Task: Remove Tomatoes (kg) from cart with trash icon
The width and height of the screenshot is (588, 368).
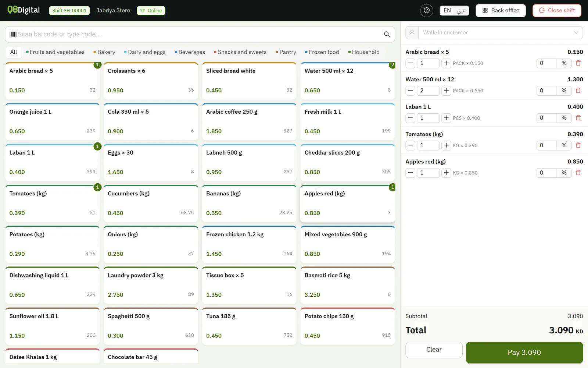Action: coord(578,145)
